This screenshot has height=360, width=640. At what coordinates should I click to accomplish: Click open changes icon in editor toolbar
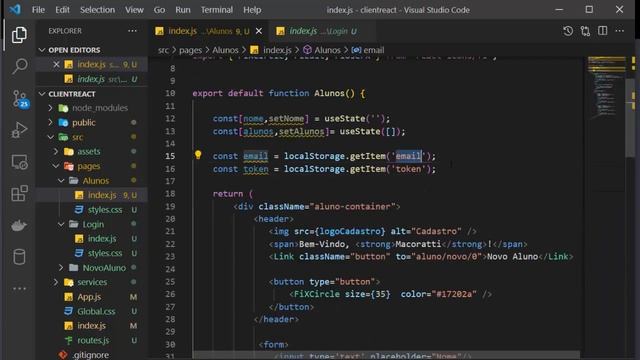[x=585, y=31]
